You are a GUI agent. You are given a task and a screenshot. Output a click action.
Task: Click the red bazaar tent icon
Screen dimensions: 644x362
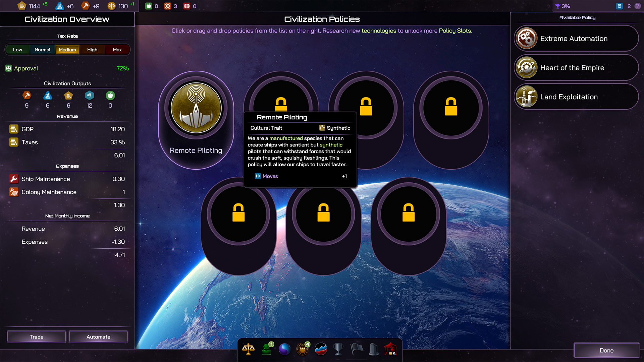(391, 349)
